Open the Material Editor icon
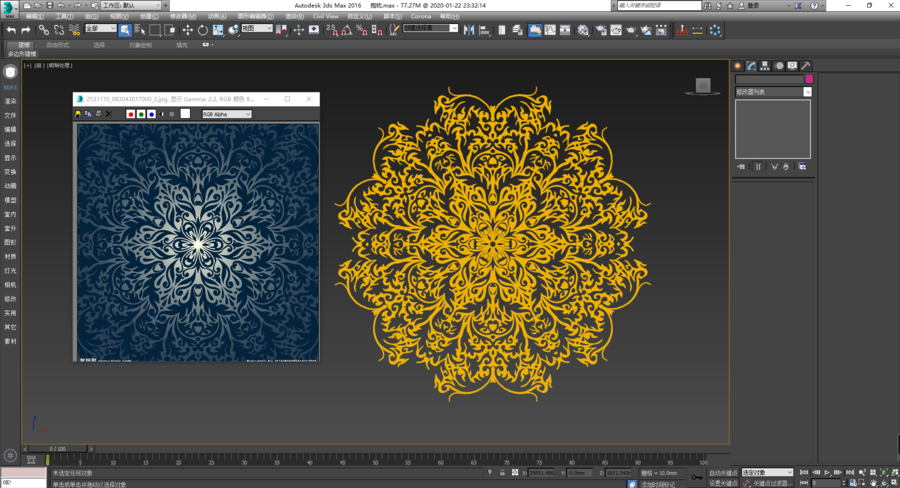 [583, 30]
